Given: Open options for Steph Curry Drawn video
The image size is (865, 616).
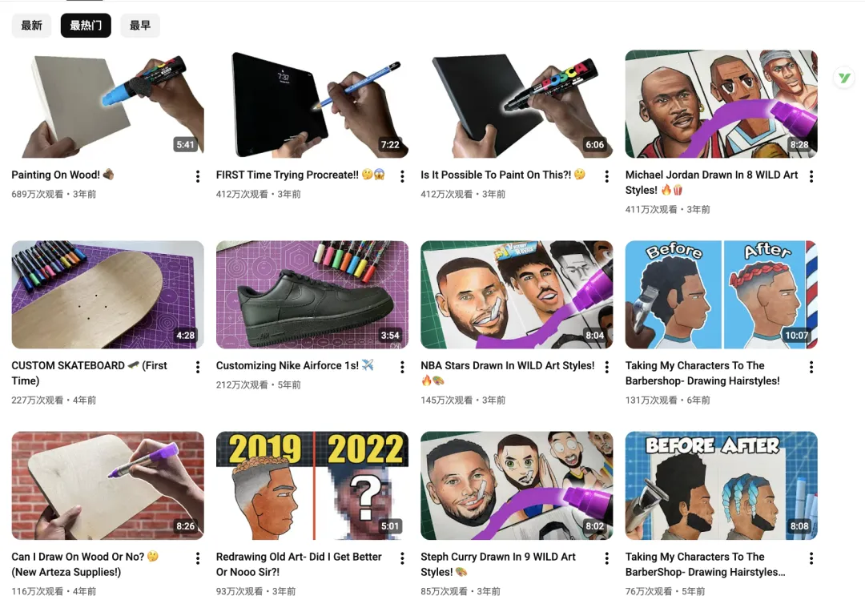Looking at the screenshot, I should coord(607,558).
